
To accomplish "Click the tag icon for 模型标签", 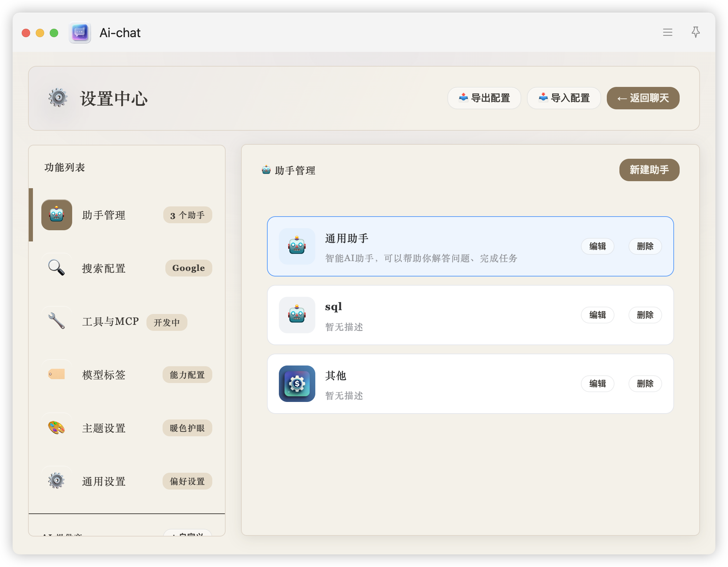I will tap(56, 374).
